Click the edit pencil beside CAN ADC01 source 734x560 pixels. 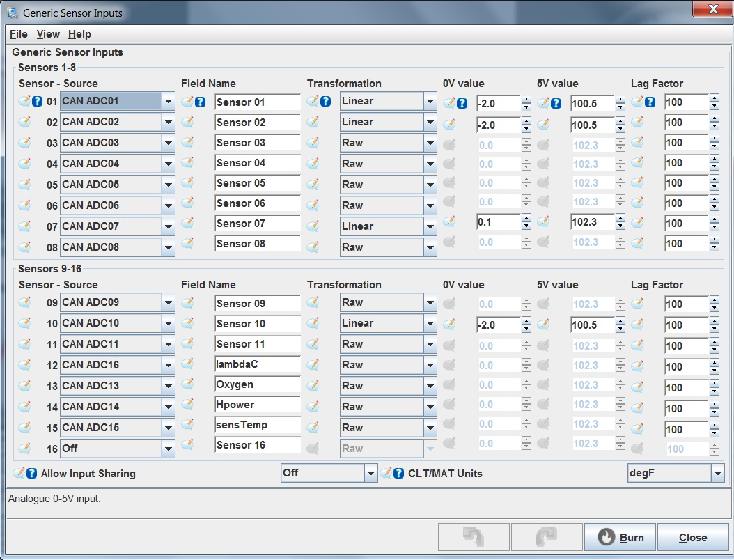pos(24,101)
